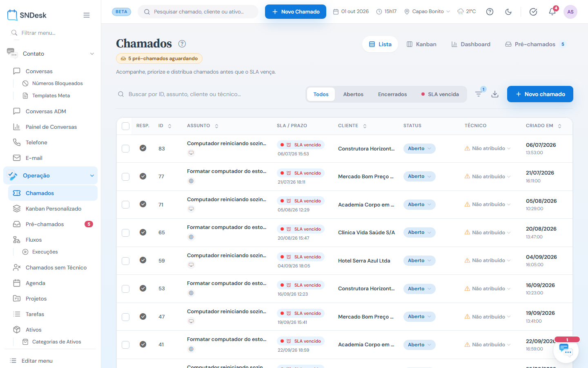Focus the Buscar por ID search field

(208, 94)
